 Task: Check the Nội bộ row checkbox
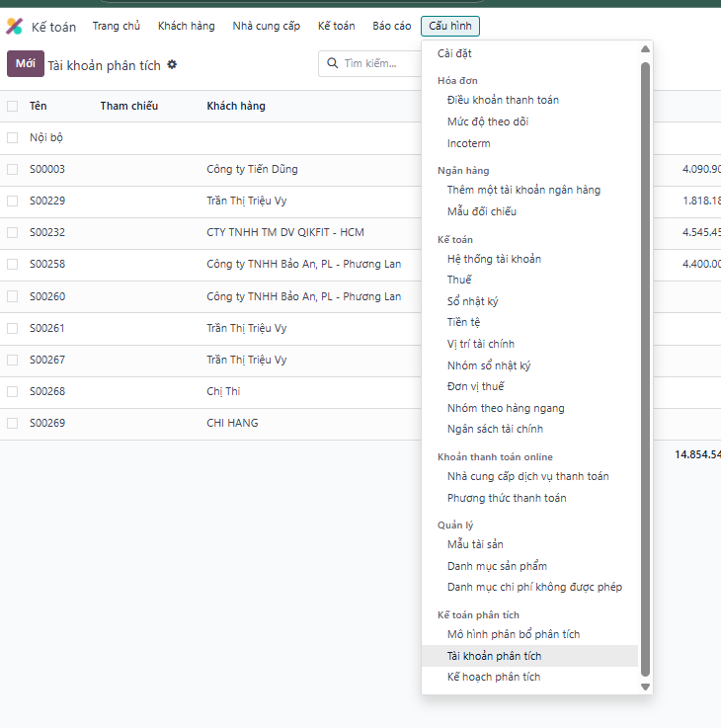click(x=13, y=138)
